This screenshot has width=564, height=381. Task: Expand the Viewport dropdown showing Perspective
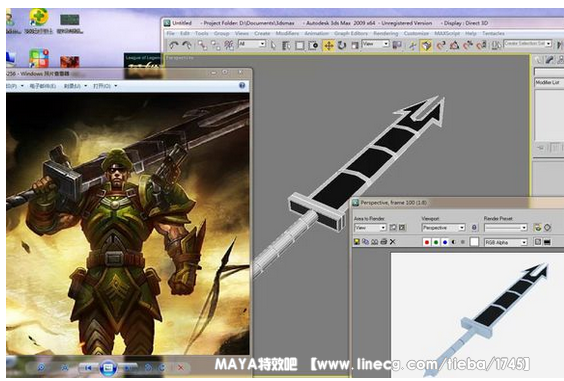point(443,228)
